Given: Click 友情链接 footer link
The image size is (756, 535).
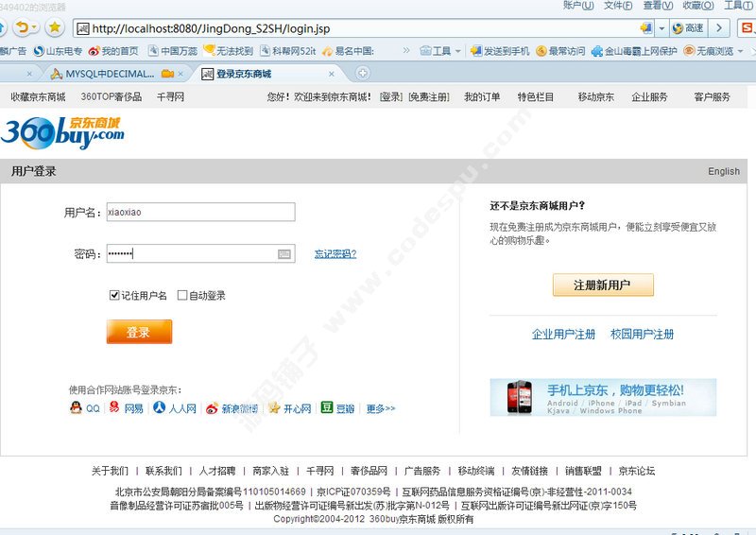Looking at the screenshot, I should tap(529, 471).
